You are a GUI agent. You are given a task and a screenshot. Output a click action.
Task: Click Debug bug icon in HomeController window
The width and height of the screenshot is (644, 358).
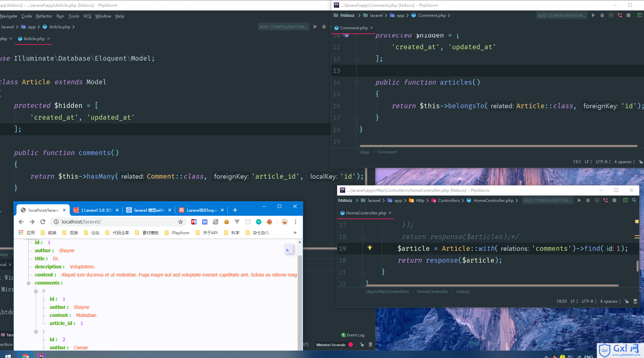pos(588,200)
